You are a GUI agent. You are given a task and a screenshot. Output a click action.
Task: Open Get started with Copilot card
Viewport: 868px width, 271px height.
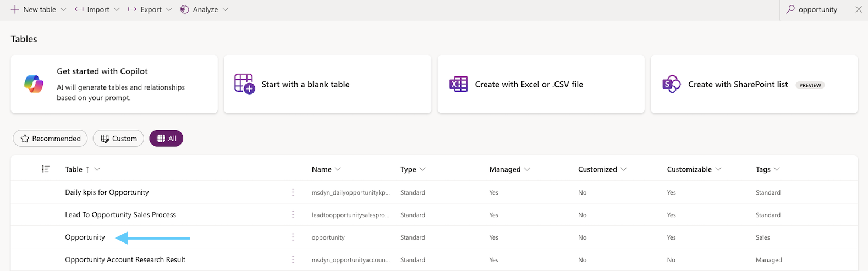click(x=114, y=84)
